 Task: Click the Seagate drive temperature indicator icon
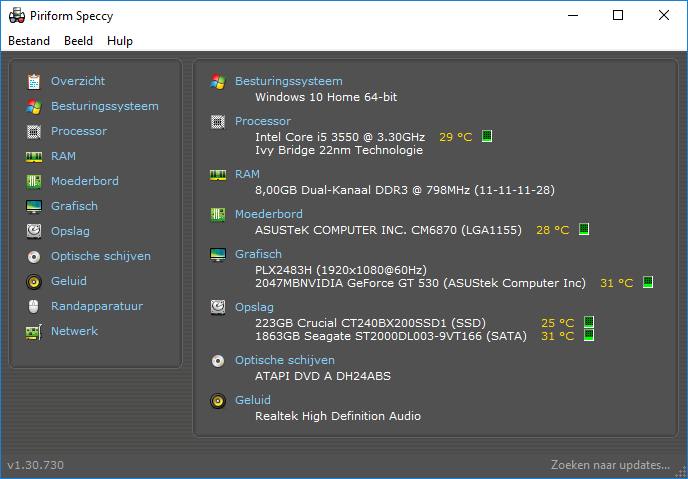589,336
